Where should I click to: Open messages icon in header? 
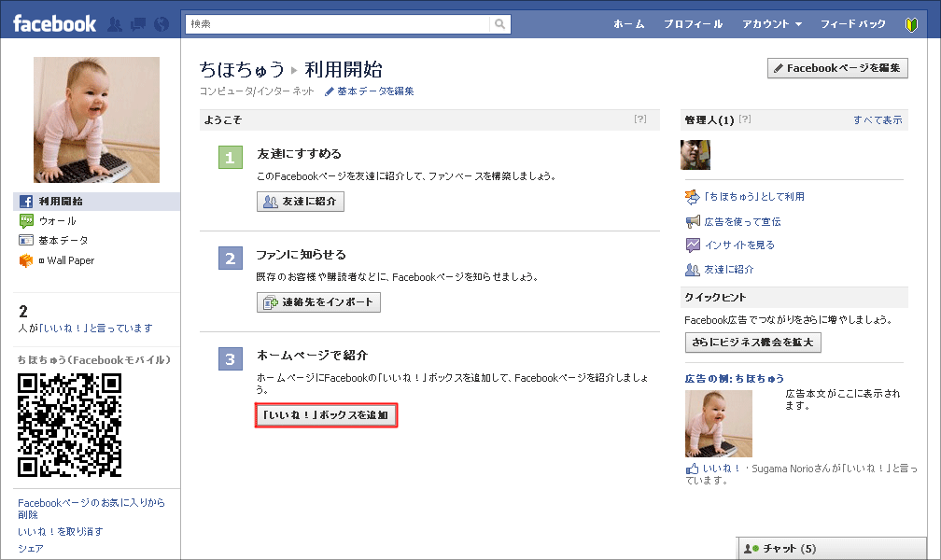click(x=138, y=24)
